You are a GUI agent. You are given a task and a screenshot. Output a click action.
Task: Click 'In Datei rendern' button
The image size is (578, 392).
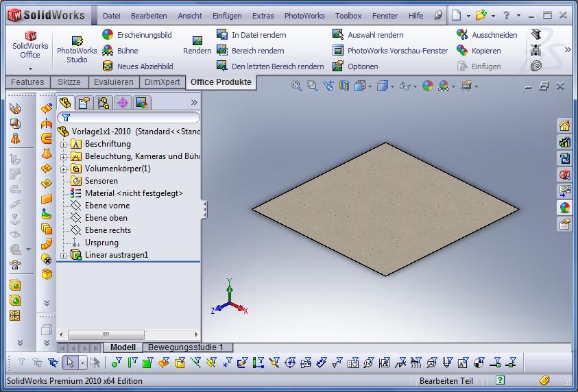pyautogui.click(x=222, y=34)
